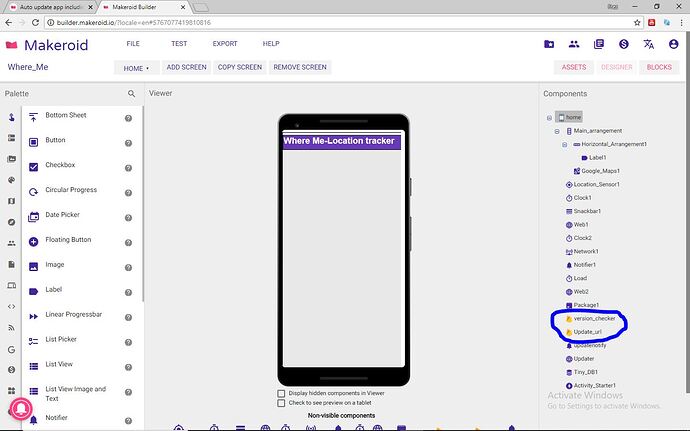Image resolution: width=690 pixels, height=431 pixels.
Task: Open the FILE menu
Action: pyautogui.click(x=133, y=44)
